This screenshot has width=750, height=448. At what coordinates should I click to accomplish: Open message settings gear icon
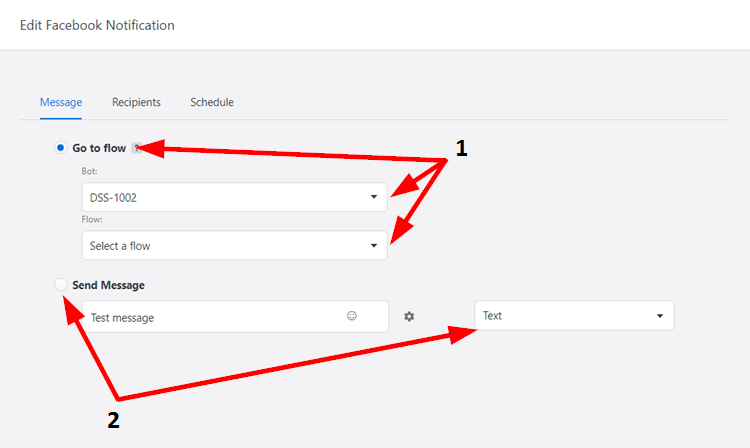[409, 317]
